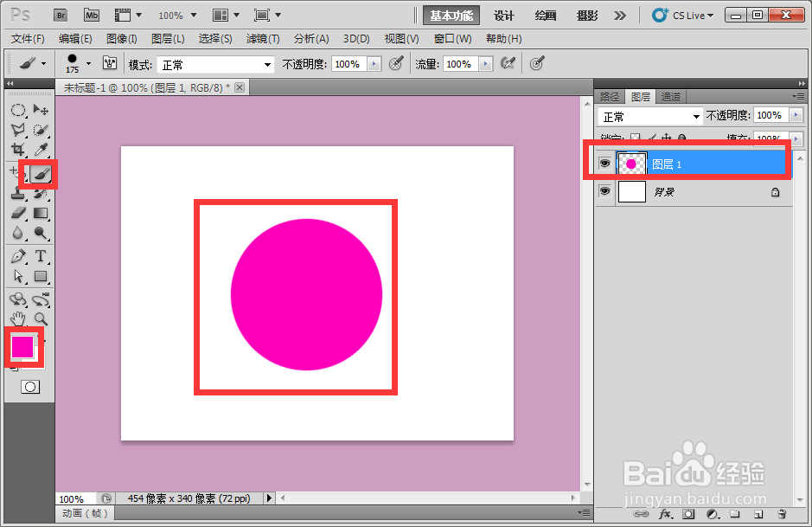Switch to 绘画 workspace
Image resolution: width=812 pixels, height=527 pixels.
coord(546,16)
